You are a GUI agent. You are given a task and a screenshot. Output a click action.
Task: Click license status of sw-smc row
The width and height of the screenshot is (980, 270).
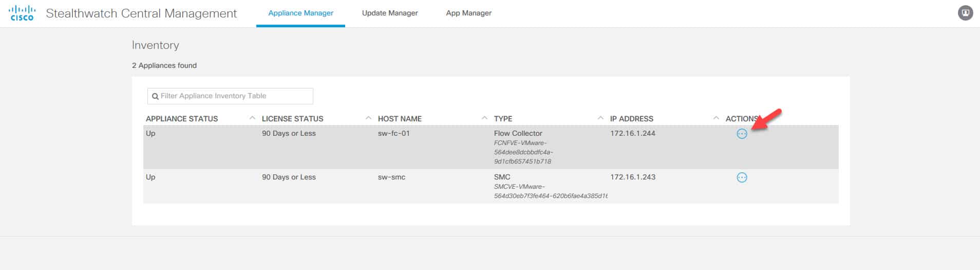(x=289, y=177)
